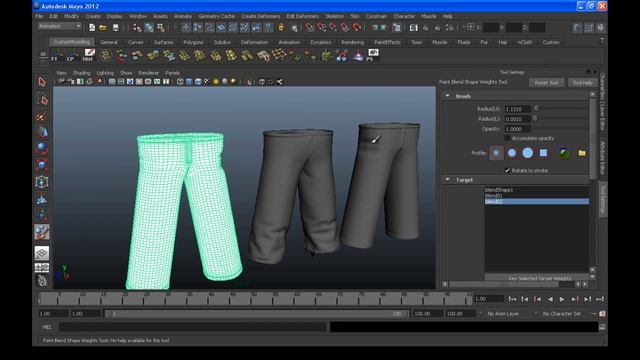The width and height of the screenshot is (640, 360).
Task: Switch to the Deformation shelf tab
Action: point(254,42)
